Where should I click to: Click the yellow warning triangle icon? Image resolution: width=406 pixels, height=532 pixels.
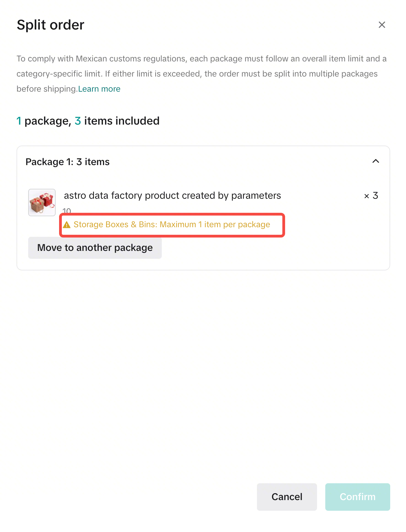click(x=67, y=225)
